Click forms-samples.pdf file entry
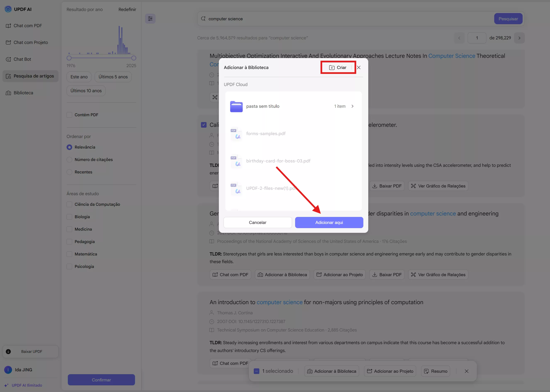 [293, 134]
